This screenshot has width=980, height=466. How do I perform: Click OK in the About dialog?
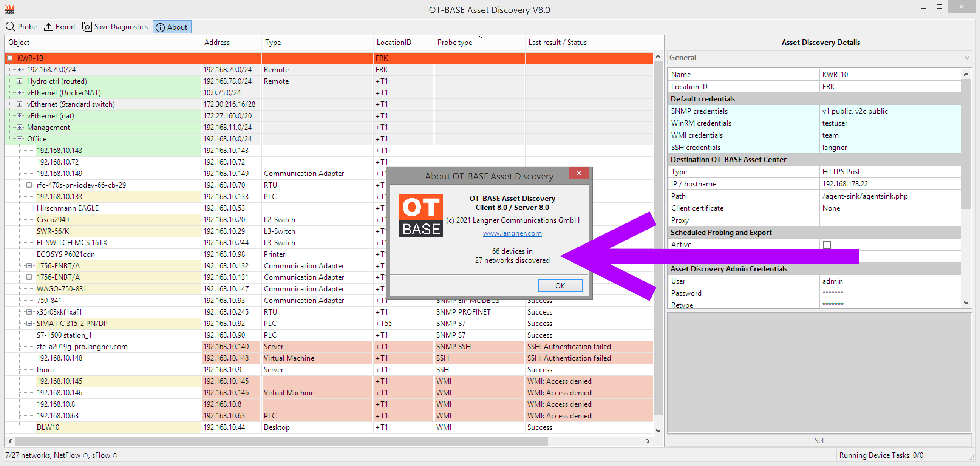560,286
